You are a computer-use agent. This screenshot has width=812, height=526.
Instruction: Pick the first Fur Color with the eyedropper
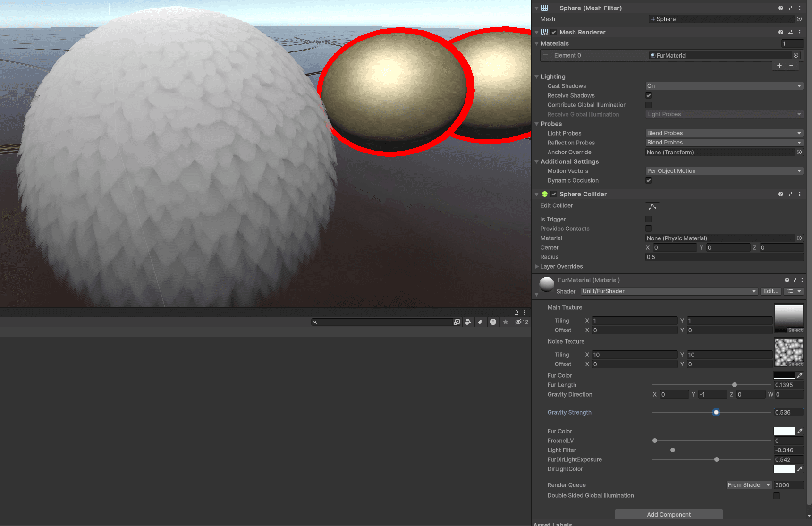point(800,375)
